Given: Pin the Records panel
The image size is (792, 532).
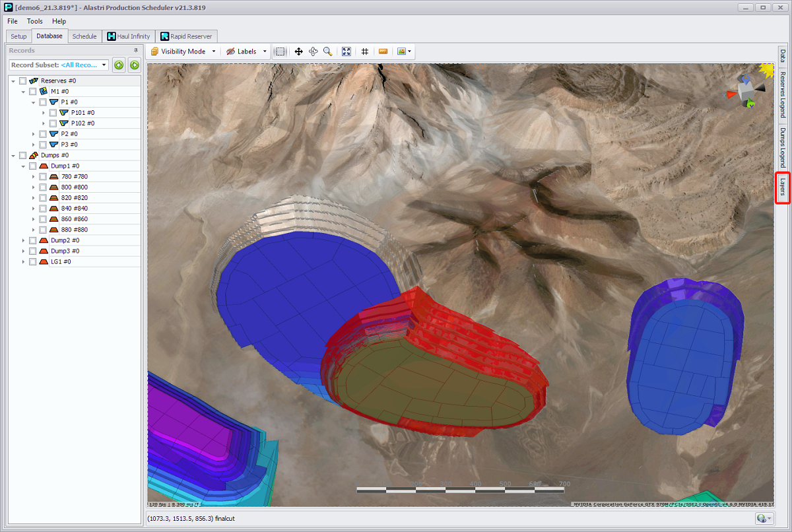Looking at the screenshot, I should point(136,50).
